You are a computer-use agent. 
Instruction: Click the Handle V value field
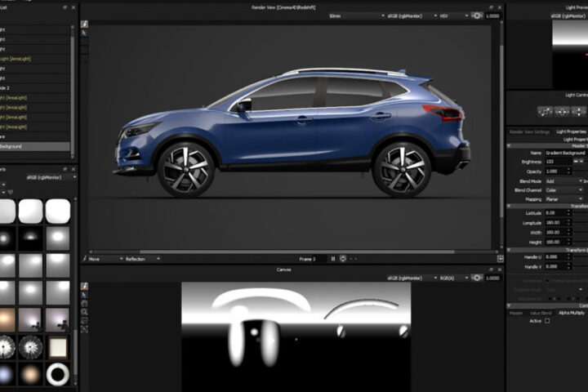(x=555, y=267)
